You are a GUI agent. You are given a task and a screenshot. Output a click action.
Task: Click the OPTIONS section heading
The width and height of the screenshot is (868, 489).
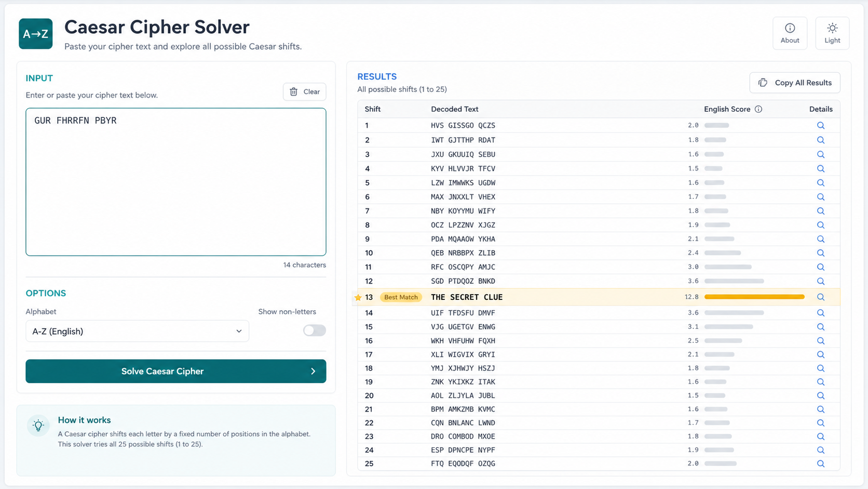click(x=46, y=293)
